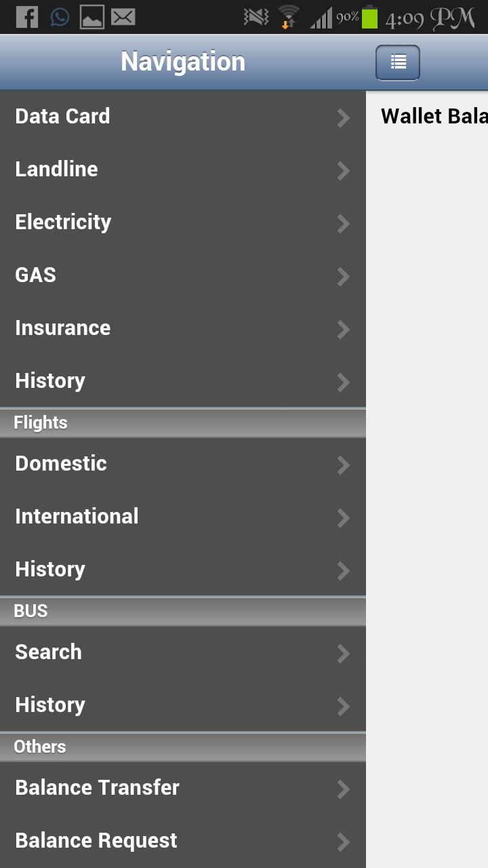
Task: Open International flights option
Action: (x=77, y=517)
